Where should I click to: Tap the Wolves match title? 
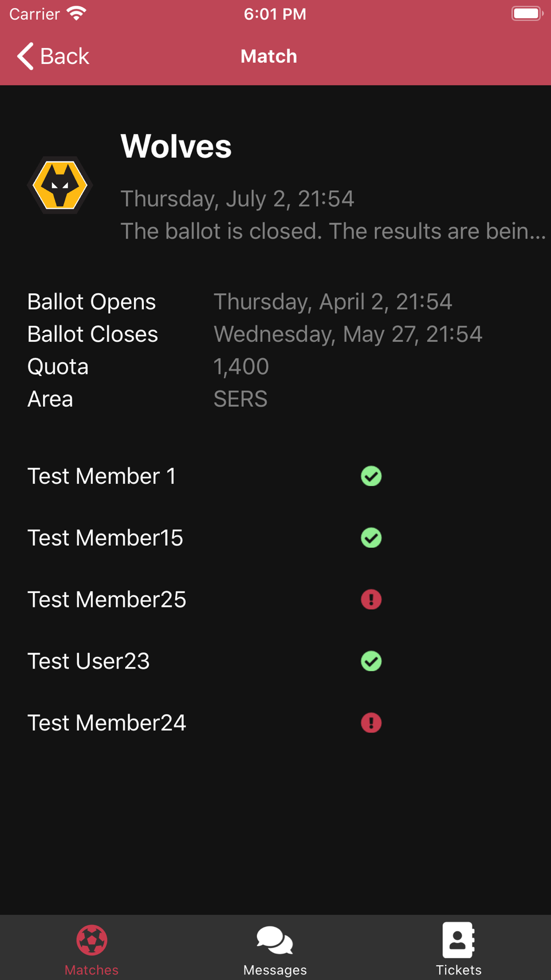click(176, 147)
